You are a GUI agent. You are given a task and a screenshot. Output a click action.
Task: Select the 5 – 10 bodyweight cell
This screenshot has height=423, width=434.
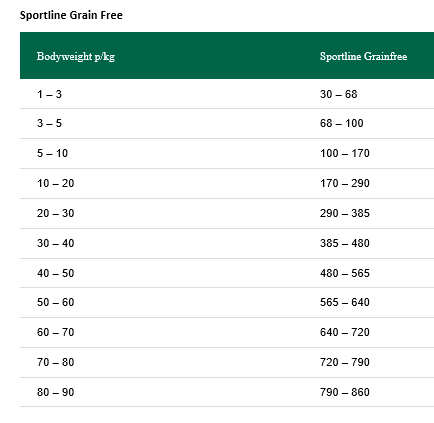[x=52, y=153]
